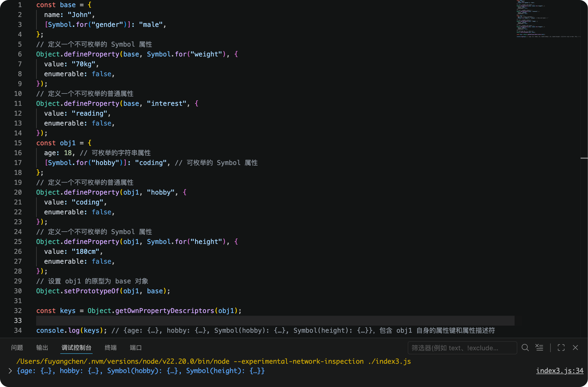Click 'enumerable: false' on line 8
This screenshot has width=588, height=387.
[79, 74]
